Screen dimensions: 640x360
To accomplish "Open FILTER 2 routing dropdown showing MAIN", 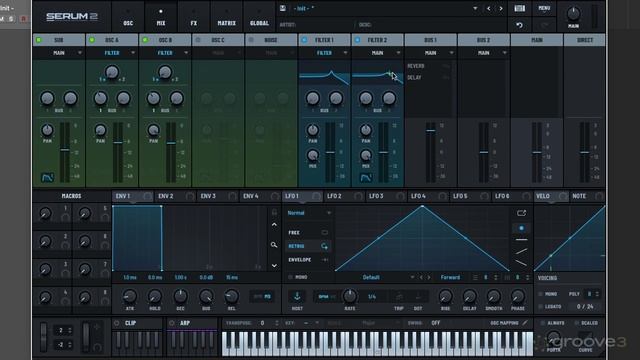I will coord(378,53).
